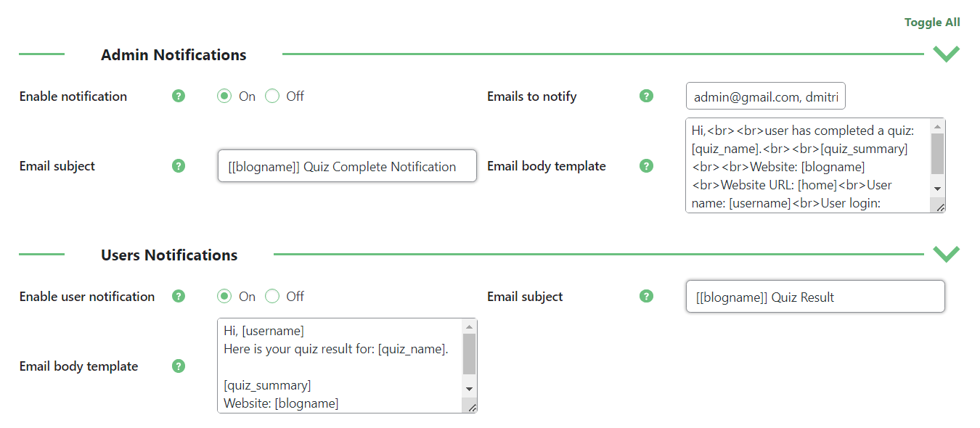Click help icon beside Emails to notify

646,96
